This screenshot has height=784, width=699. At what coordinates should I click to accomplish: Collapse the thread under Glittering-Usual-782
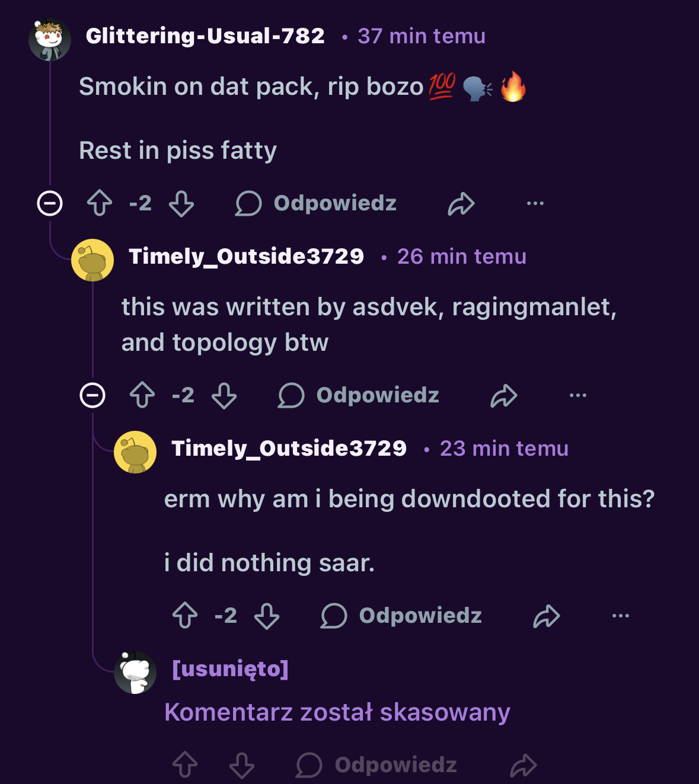(49, 204)
